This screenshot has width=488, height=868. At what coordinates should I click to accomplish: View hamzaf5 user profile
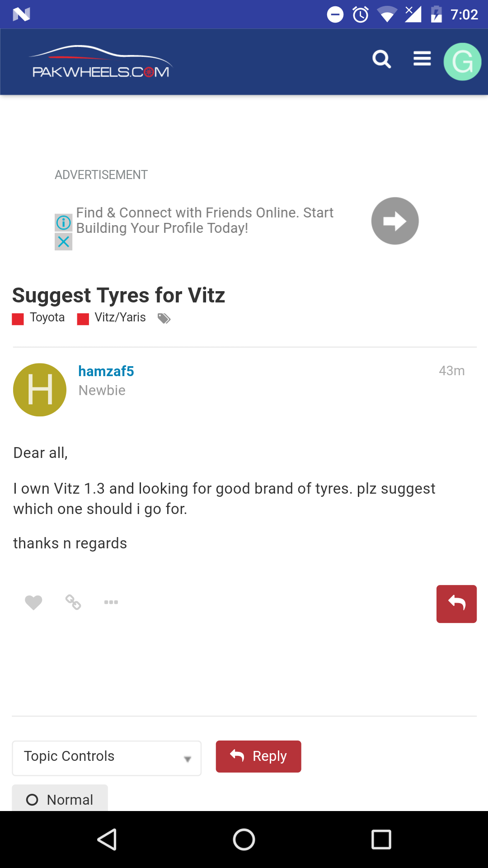click(106, 371)
